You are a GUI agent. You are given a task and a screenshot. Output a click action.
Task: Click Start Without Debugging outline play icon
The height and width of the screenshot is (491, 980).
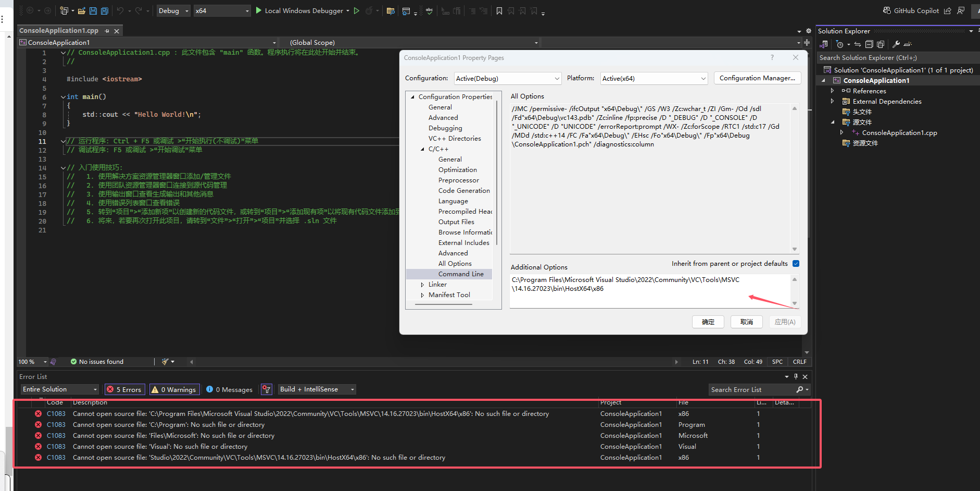[x=357, y=10]
